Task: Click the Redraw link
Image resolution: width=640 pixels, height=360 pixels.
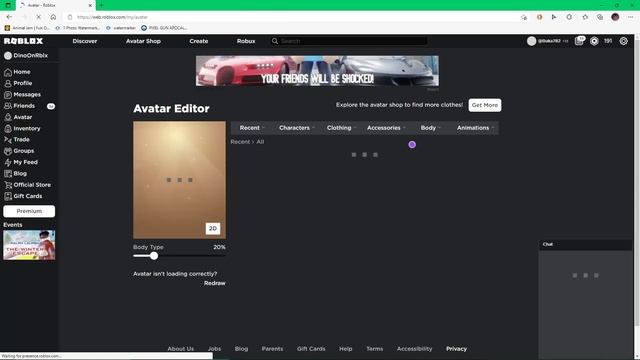Action: 215,283
